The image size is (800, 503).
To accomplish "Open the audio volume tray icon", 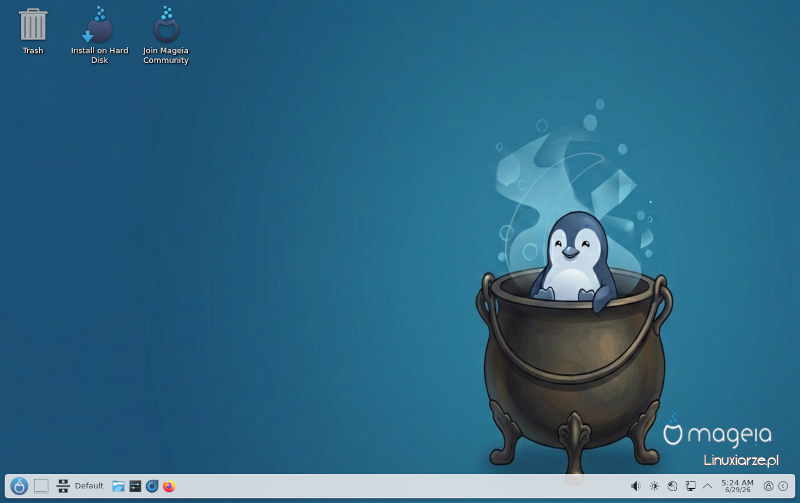I will pos(635,486).
